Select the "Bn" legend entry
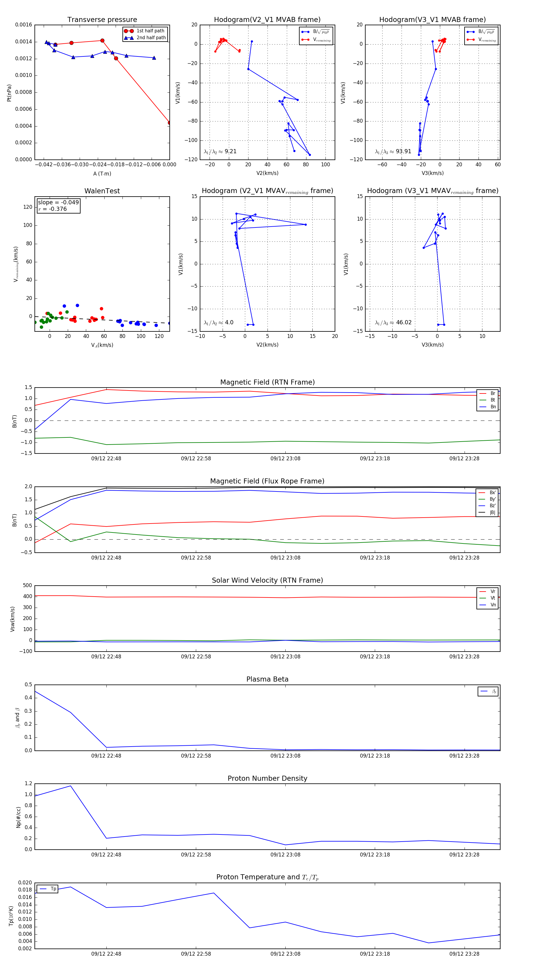 [487, 407]
